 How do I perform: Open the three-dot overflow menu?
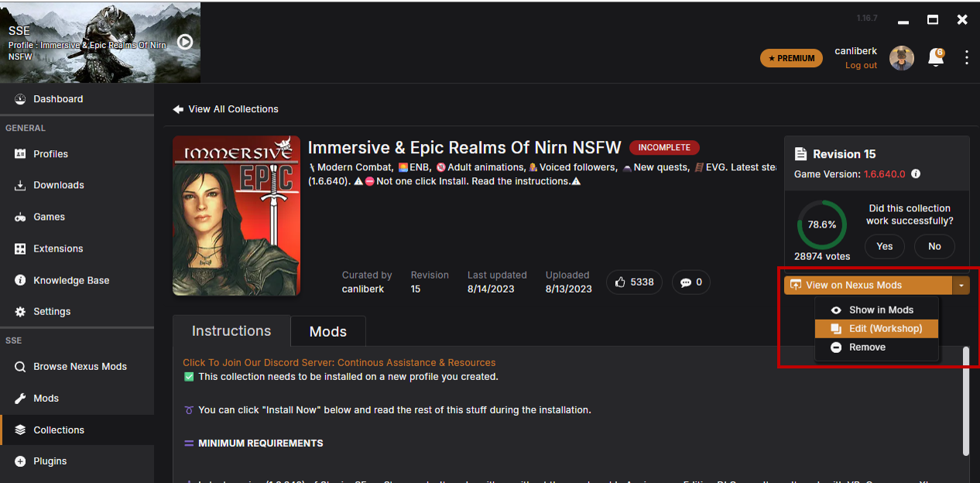[x=966, y=58]
